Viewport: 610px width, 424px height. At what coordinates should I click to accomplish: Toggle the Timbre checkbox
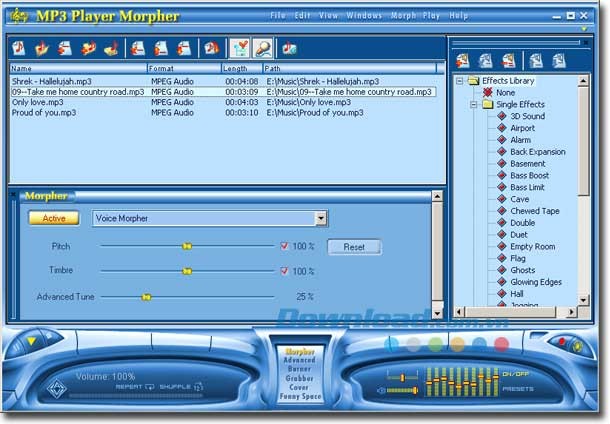pos(284,271)
